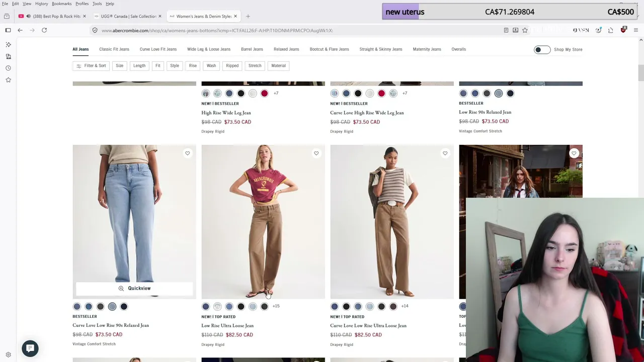Open the File menu
The image size is (644, 362).
click(5, 4)
